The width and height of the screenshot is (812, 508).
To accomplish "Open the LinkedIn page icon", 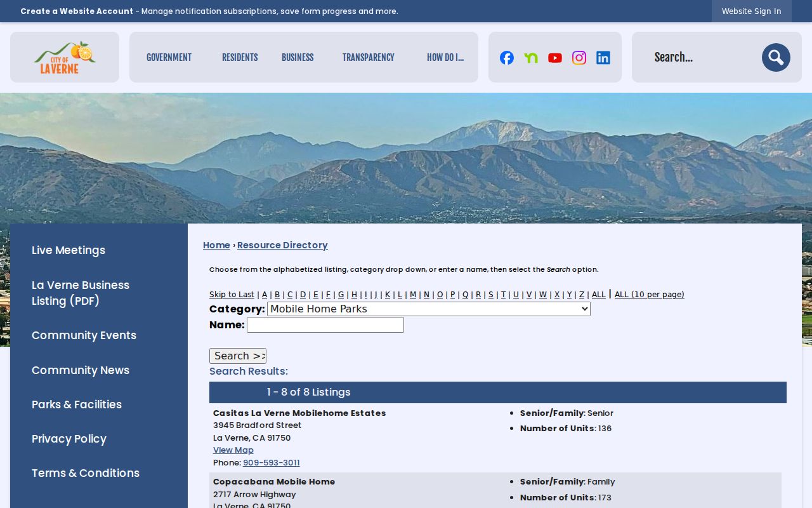I will [603, 58].
